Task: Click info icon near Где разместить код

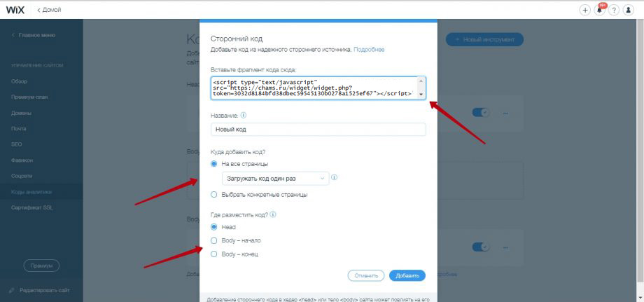Action: [x=273, y=214]
